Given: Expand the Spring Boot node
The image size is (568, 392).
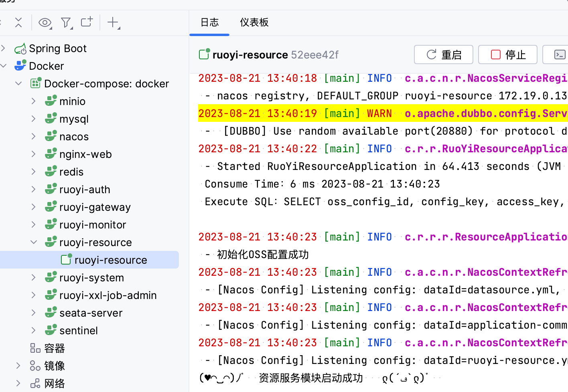Looking at the screenshot, I should coord(3,48).
